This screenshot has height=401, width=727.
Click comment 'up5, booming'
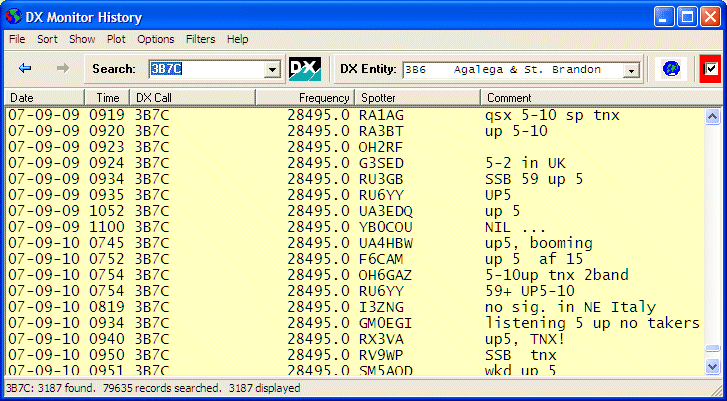click(x=539, y=243)
